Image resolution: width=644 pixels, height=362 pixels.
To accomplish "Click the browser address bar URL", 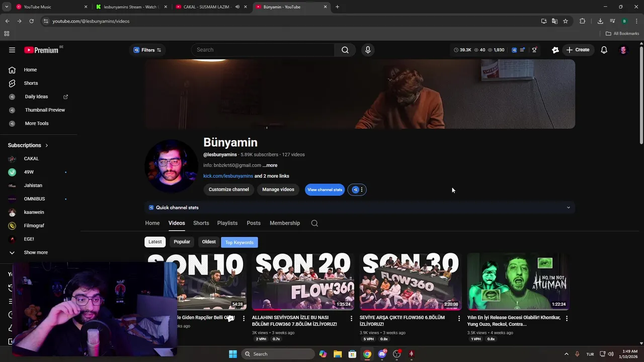I will (91, 21).
